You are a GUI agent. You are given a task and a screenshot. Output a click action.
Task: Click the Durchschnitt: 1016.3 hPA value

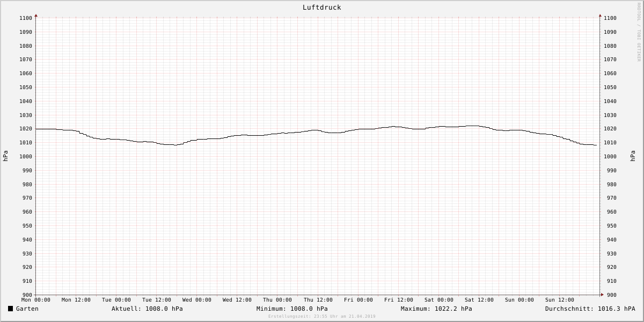click(590, 309)
